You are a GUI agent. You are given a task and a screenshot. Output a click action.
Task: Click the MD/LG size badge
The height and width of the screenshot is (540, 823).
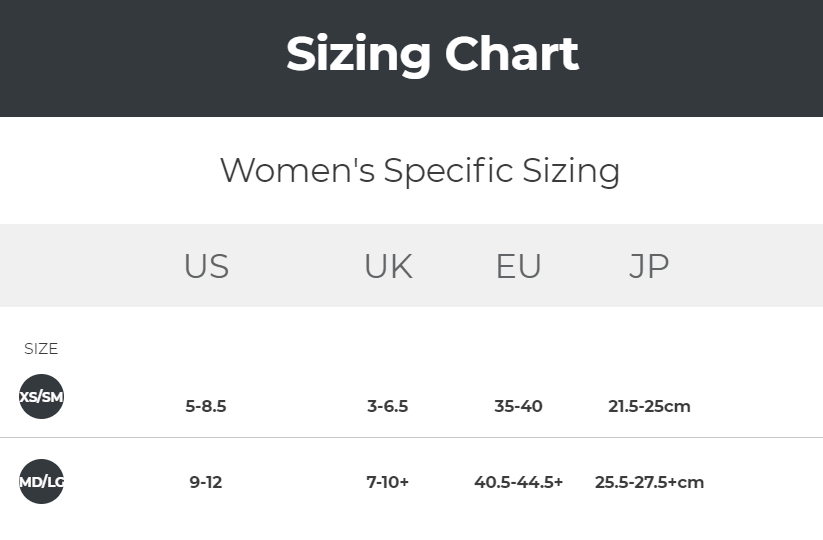pyautogui.click(x=41, y=481)
